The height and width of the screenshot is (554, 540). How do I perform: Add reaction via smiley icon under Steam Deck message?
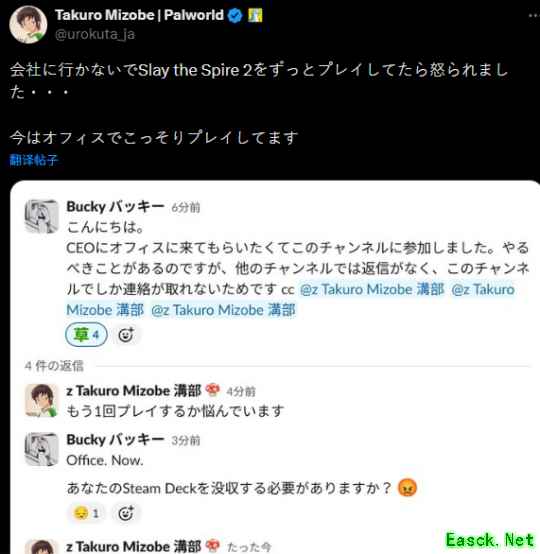coord(125,513)
